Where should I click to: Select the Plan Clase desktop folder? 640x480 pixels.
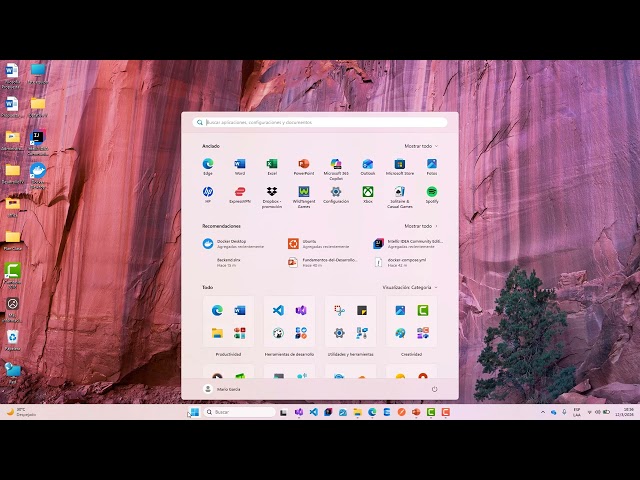pos(13,241)
